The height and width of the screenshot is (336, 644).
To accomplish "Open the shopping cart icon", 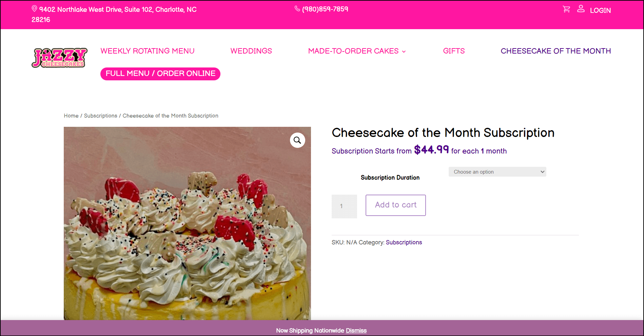I will [x=566, y=9].
